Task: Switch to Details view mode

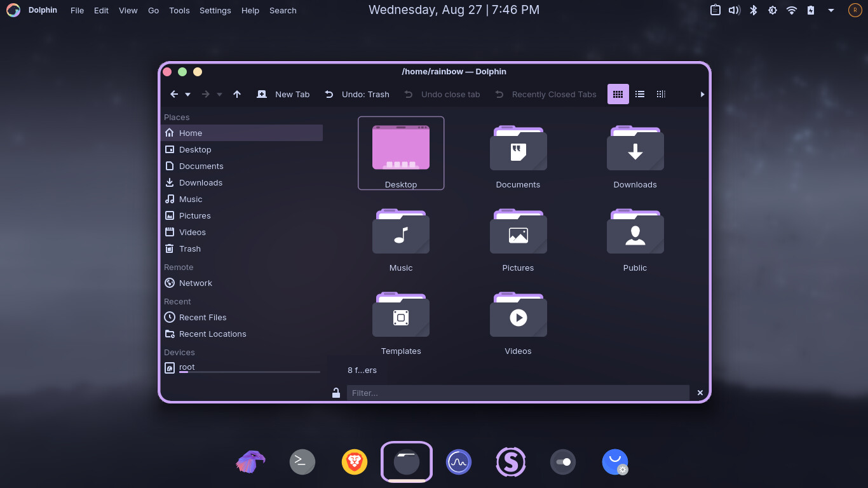Action: 661,94
